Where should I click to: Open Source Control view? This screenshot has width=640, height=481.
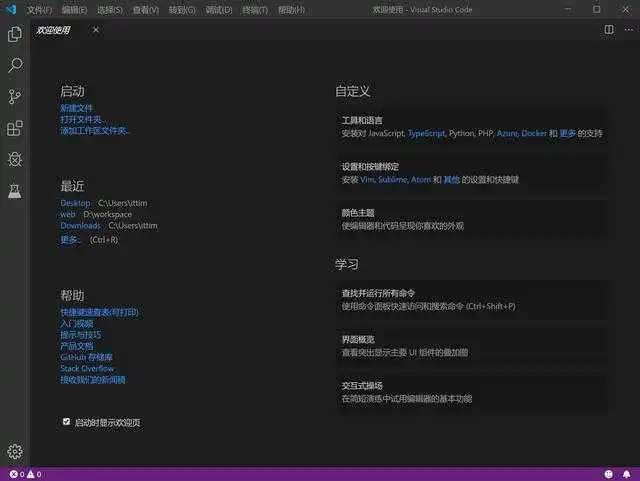tap(15, 97)
